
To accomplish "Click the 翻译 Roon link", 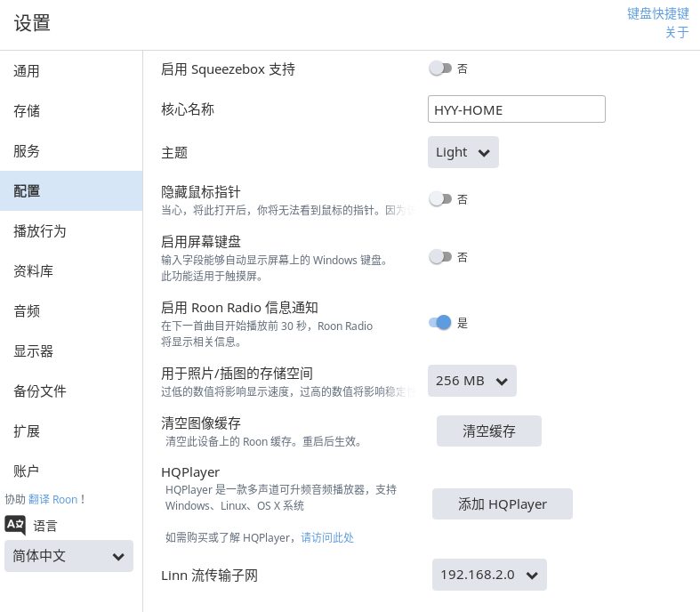I will (x=52, y=499).
